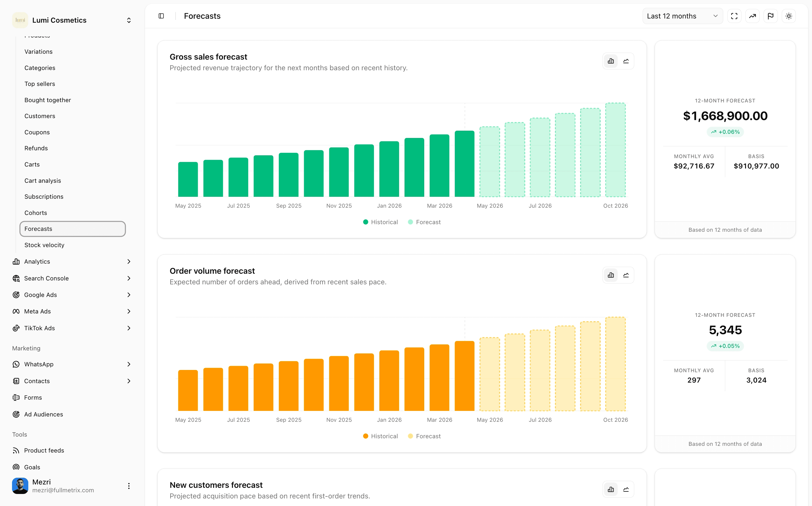Screen dimensions: 812x506
Task: Expand the TikTok Ads chevron
Action: (129, 328)
